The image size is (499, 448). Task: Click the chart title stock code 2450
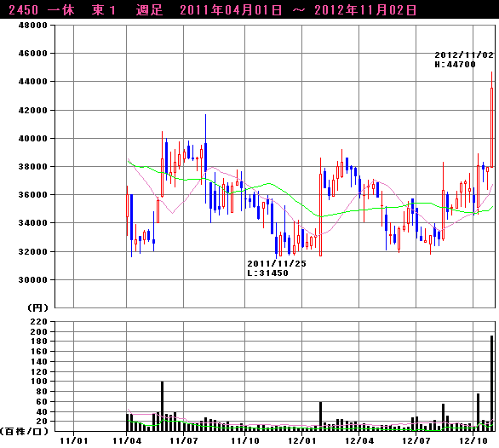click(24, 10)
